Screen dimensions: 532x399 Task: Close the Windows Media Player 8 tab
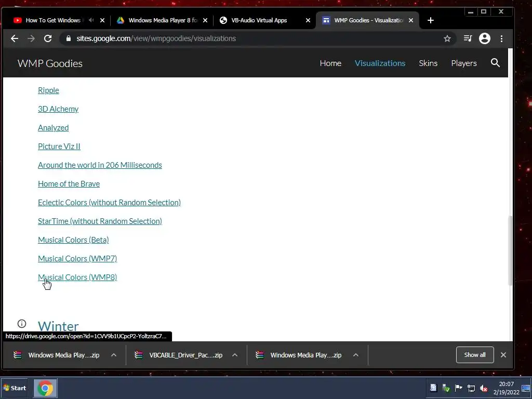(205, 20)
